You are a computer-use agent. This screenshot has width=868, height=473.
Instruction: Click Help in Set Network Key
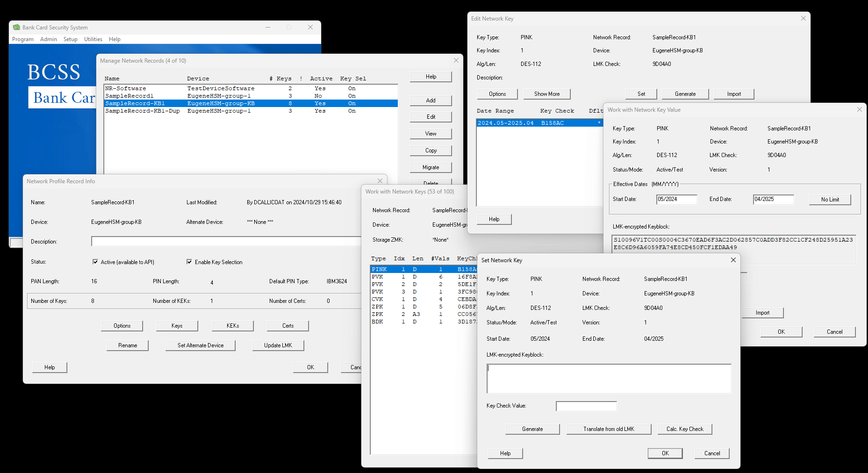[505, 453]
